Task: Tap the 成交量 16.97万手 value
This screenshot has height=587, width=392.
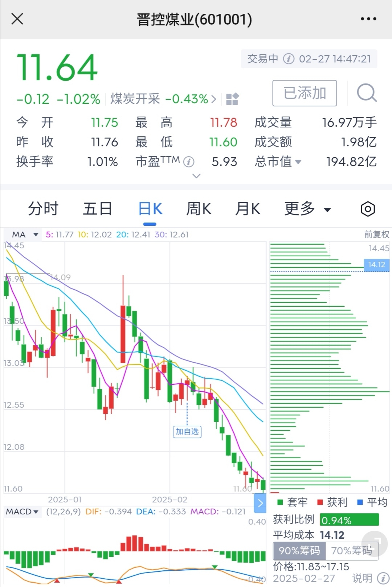Action: point(349,123)
